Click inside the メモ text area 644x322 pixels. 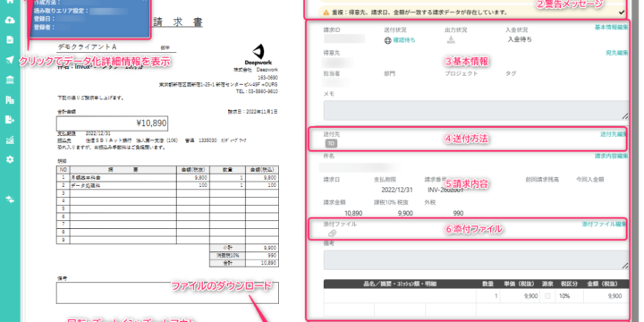(x=476, y=110)
